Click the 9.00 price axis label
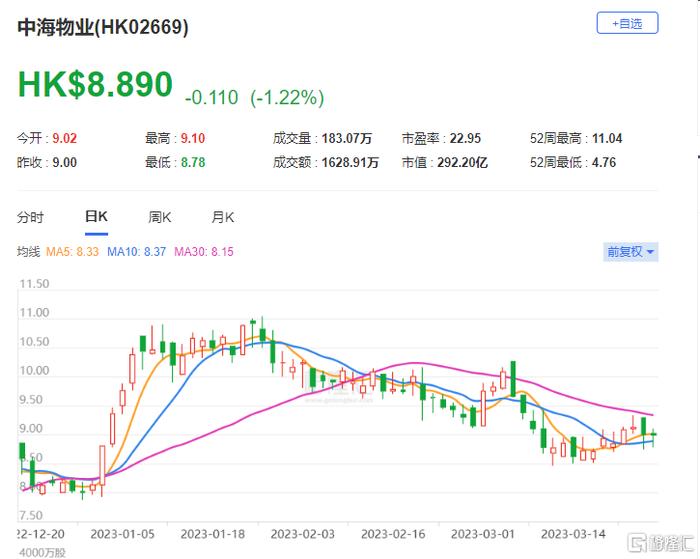Screen dimensions: 700x559 [x=31, y=429]
